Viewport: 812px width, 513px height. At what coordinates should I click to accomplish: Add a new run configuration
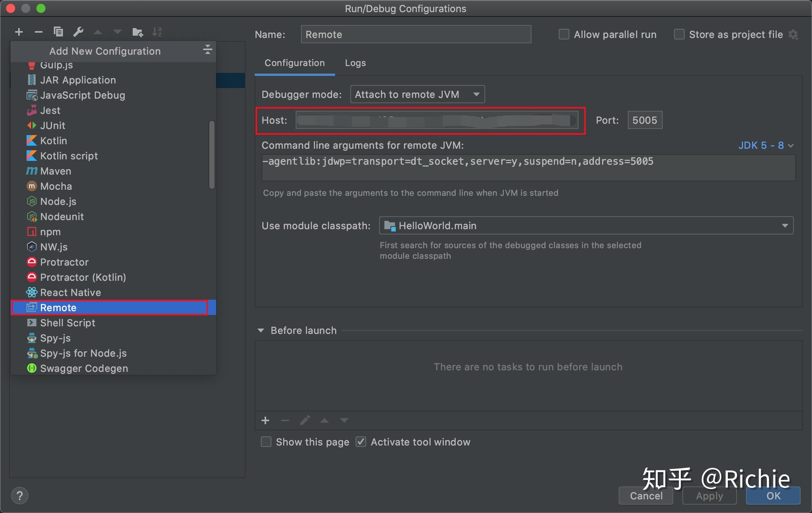(19, 32)
